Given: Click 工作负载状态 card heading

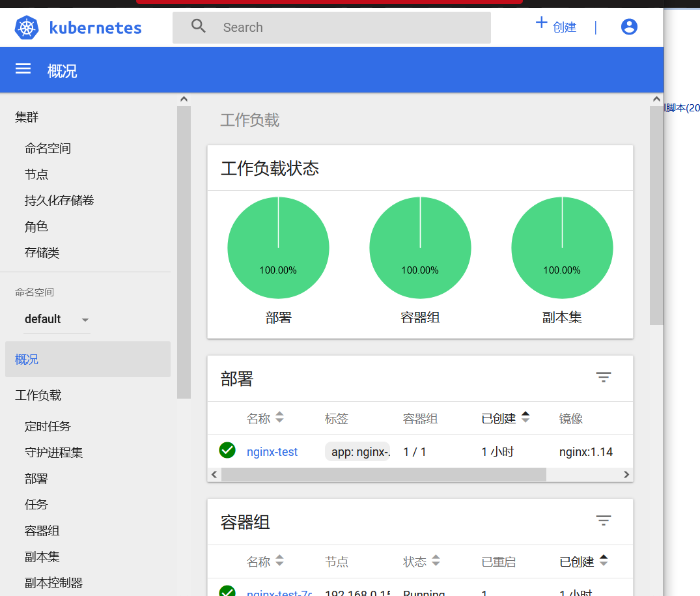Looking at the screenshot, I should 270,168.
